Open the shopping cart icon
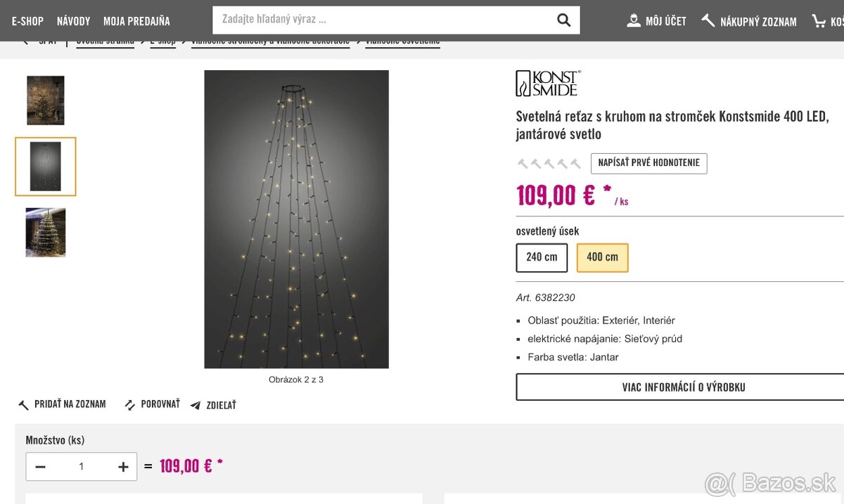 point(819,21)
